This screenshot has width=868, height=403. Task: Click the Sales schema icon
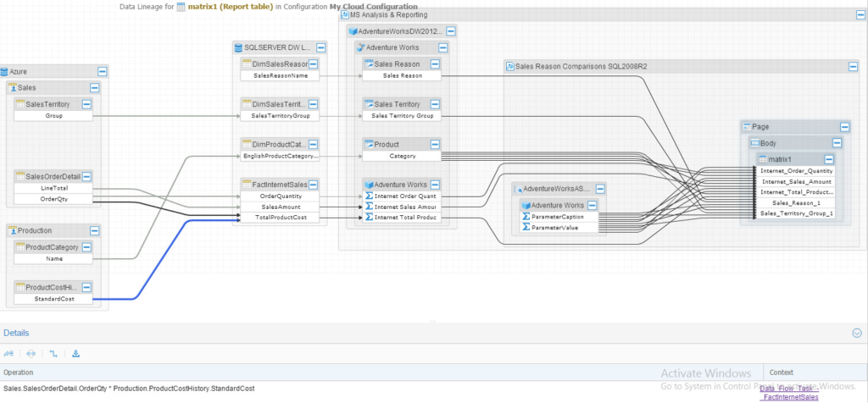point(13,87)
